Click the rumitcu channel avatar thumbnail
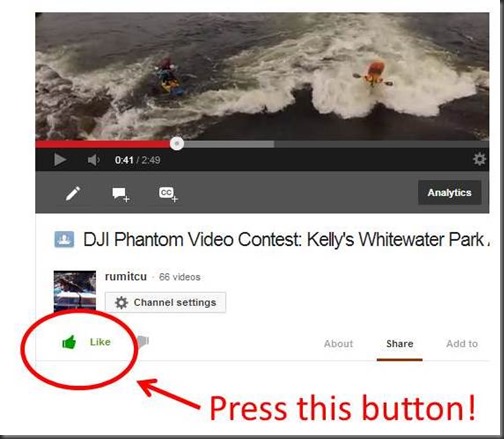Image resolution: width=504 pixels, height=439 pixels. 75,290
